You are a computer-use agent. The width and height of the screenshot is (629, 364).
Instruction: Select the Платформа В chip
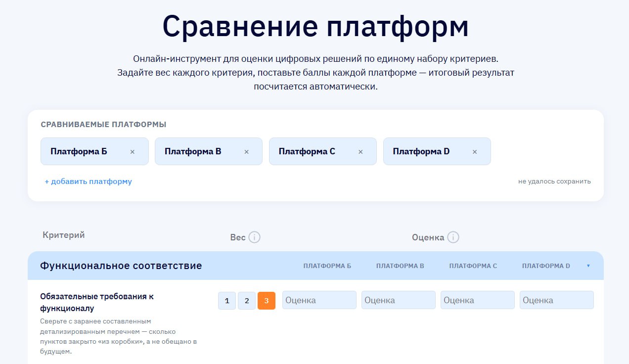tap(209, 151)
